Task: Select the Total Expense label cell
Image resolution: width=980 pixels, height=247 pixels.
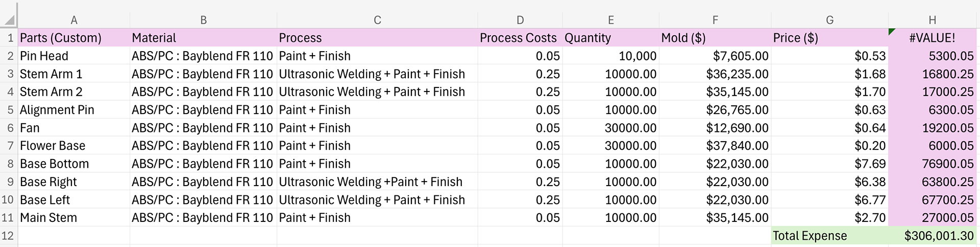Action: point(829,236)
